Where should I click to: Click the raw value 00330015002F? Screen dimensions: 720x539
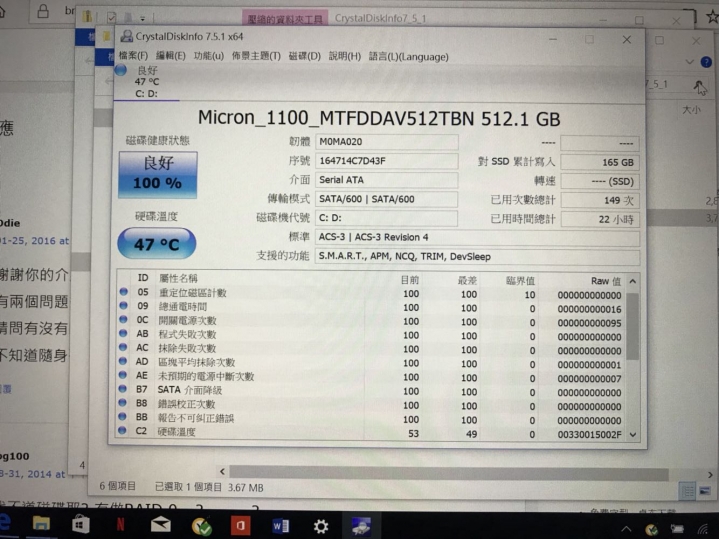(590, 434)
